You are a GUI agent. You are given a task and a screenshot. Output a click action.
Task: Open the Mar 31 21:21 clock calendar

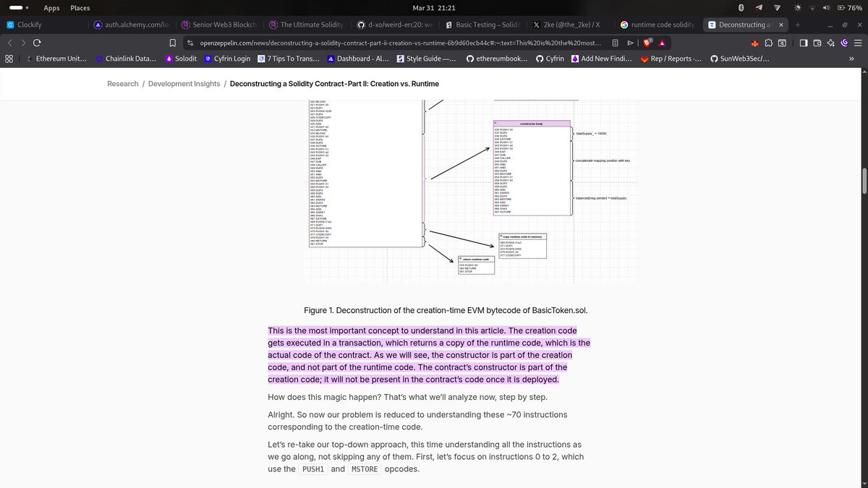[434, 7]
